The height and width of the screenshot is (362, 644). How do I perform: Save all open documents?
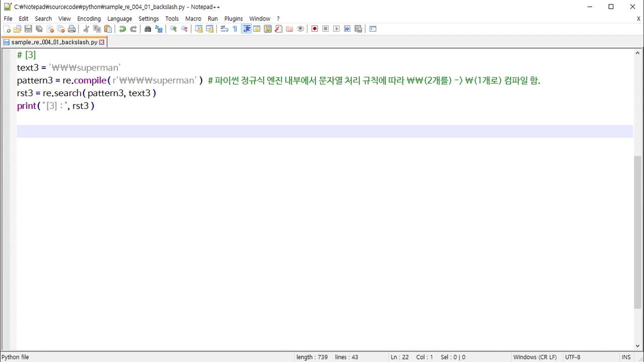[39, 29]
